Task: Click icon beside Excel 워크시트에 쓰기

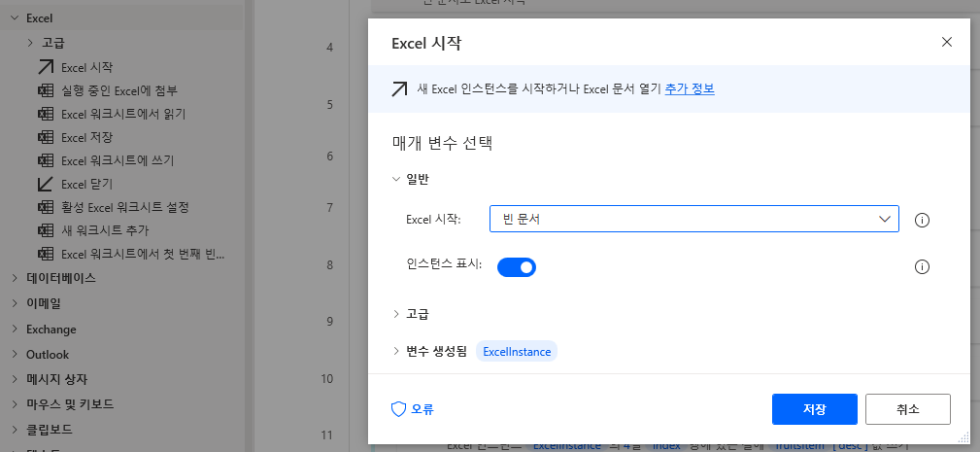Action: coord(46,160)
